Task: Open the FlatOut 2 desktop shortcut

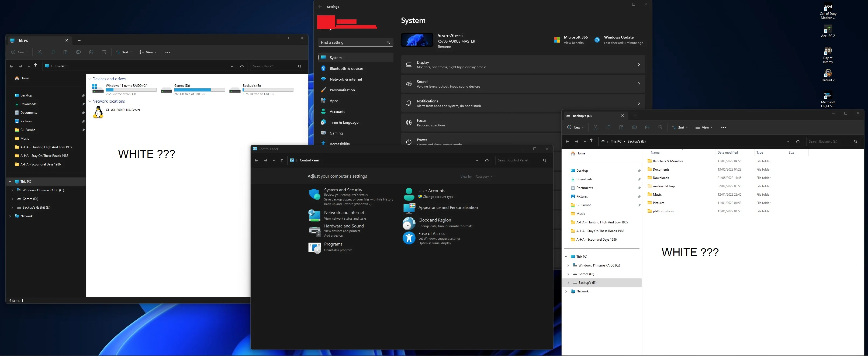Action: coord(828,75)
